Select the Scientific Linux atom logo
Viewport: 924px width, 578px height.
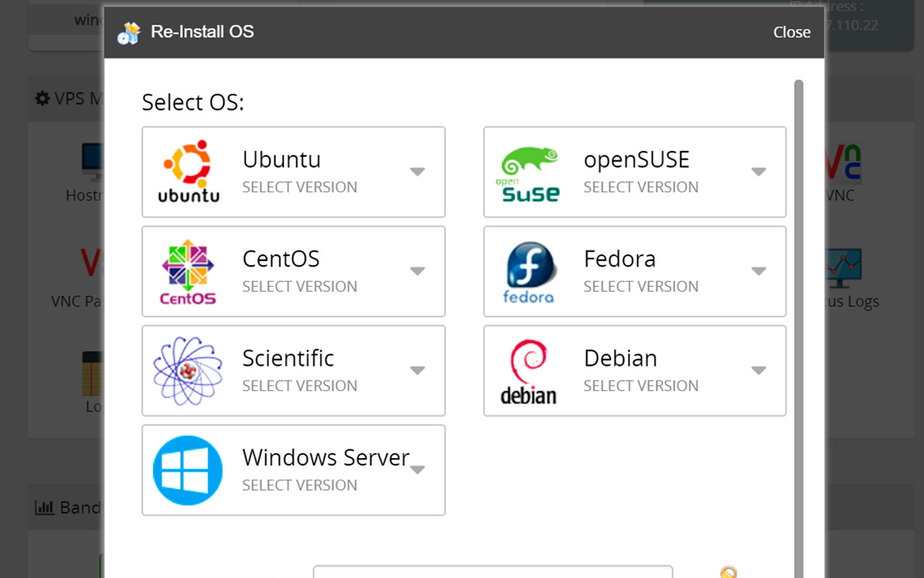coord(188,371)
